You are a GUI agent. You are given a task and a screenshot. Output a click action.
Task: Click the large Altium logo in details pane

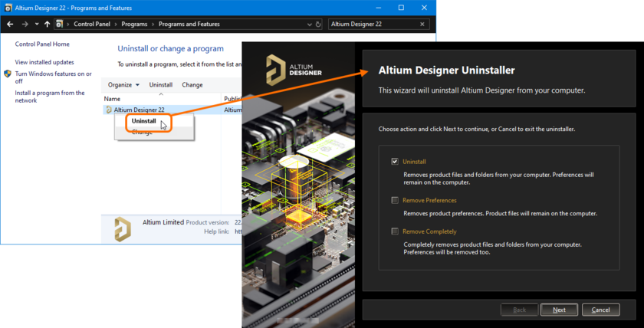tap(123, 229)
